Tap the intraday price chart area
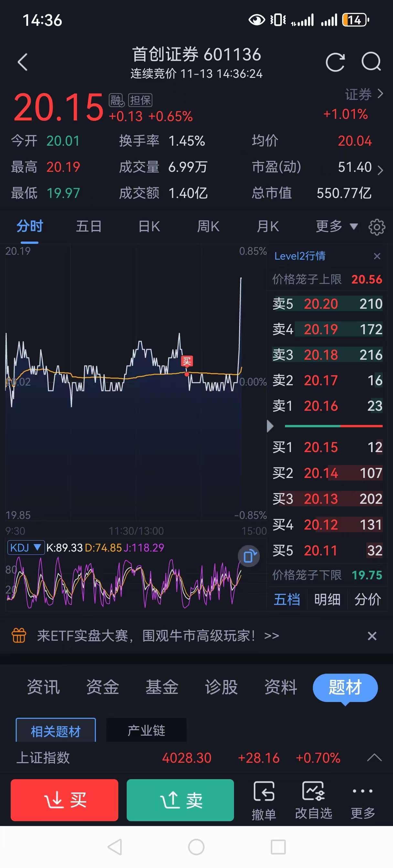393x868 pixels. 136,382
